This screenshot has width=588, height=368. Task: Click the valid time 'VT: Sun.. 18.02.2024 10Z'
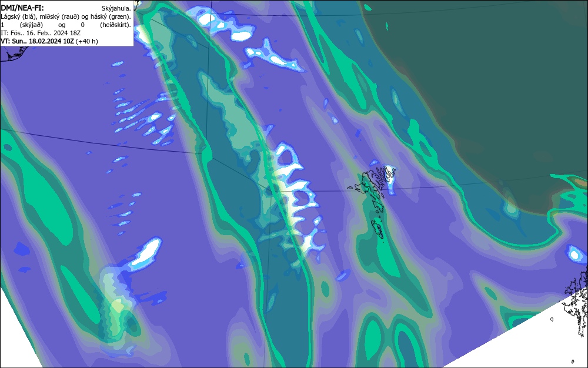(x=37, y=41)
